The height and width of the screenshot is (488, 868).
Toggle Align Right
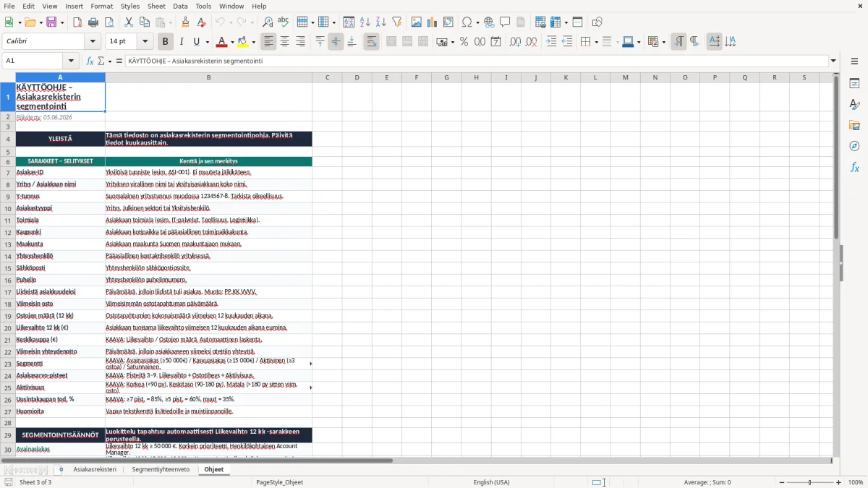pyautogui.click(x=300, y=42)
